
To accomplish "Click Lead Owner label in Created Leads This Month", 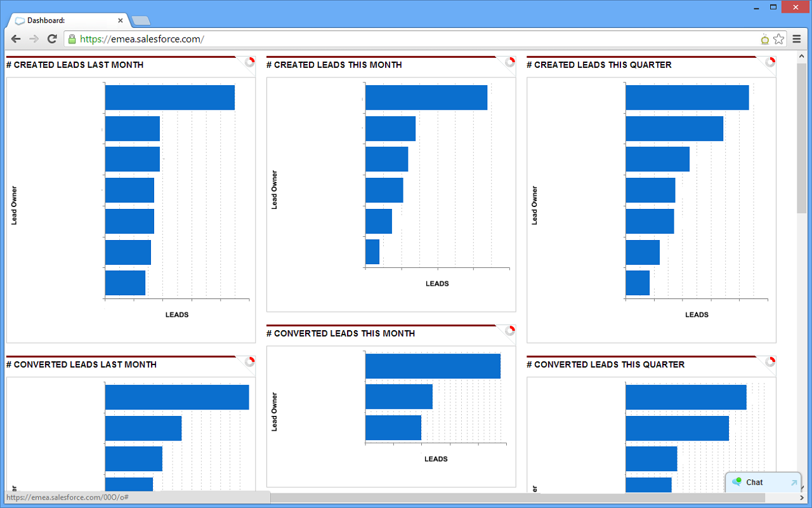I will [275, 190].
